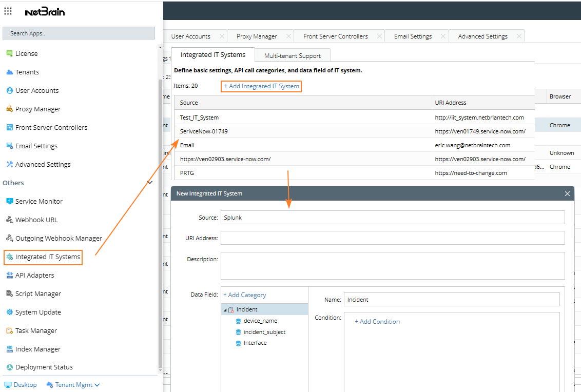Switch to the Multi-tenant Support tab

292,56
